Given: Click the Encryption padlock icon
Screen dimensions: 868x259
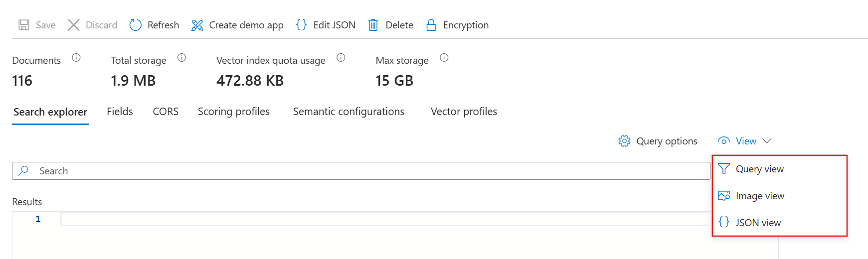Looking at the screenshot, I should 431,25.
